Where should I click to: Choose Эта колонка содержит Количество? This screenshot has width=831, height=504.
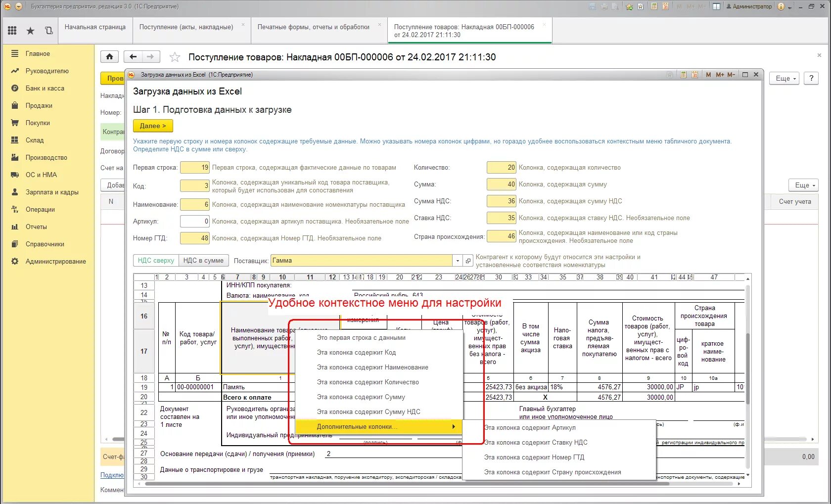point(368,382)
